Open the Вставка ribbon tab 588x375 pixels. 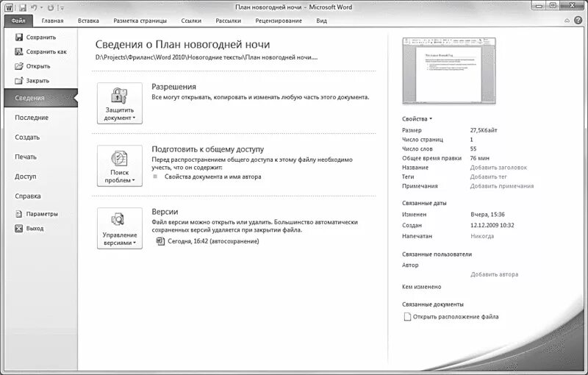tap(88, 21)
